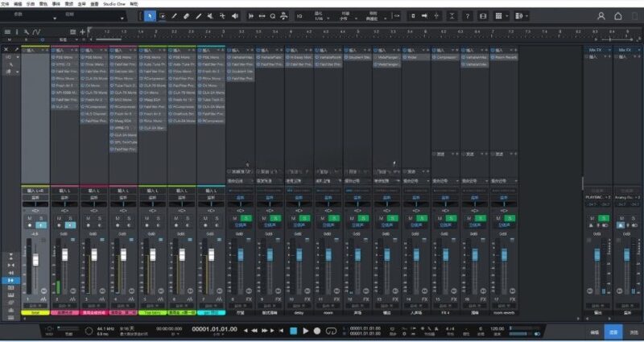Click the pan control on channel 3
The width and height of the screenshot is (644, 342).
click(94, 204)
